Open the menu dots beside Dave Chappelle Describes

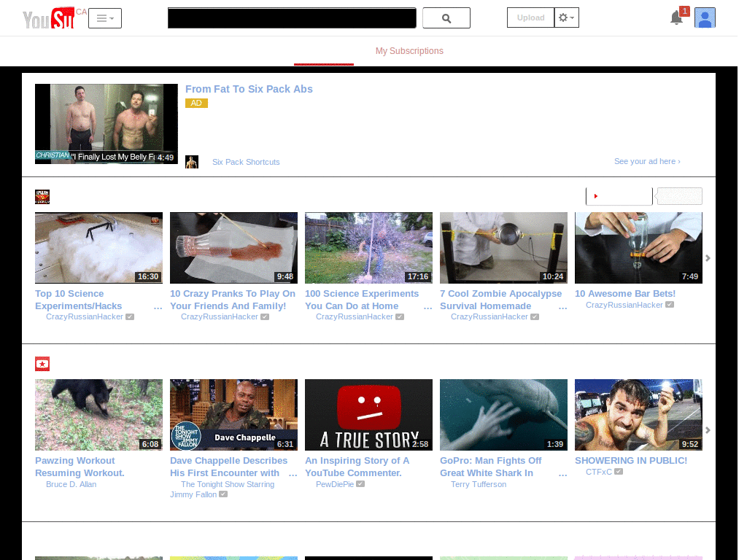293,475
